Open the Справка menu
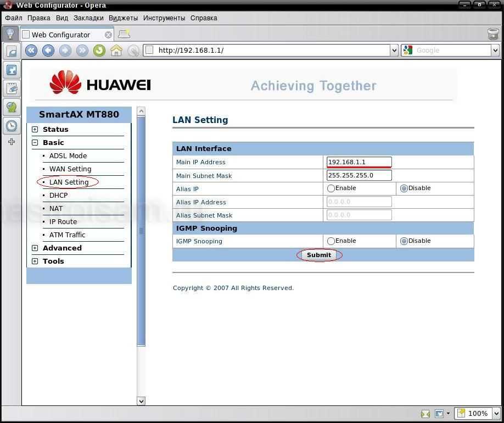504x423 pixels. pyautogui.click(x=204, y=18)
